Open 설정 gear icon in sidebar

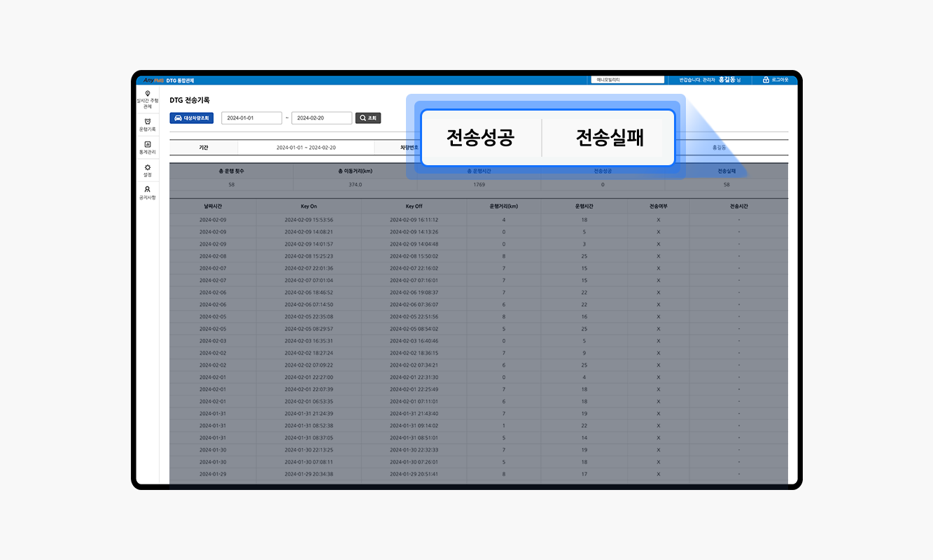pos(147,167)
